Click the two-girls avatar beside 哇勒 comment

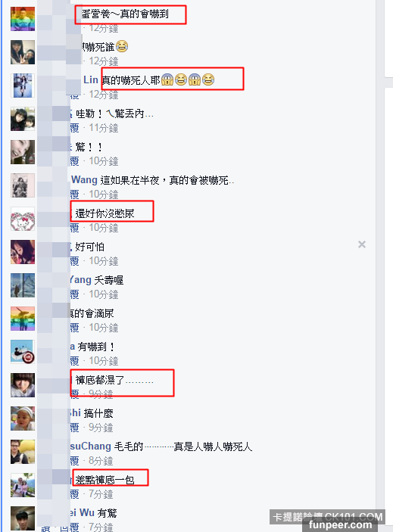pos(23,119)
